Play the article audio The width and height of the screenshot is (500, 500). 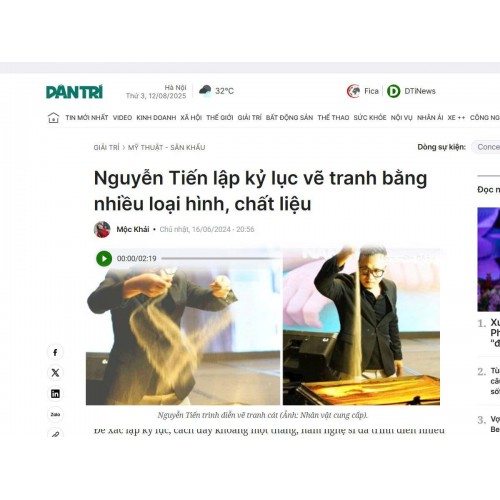104,259
